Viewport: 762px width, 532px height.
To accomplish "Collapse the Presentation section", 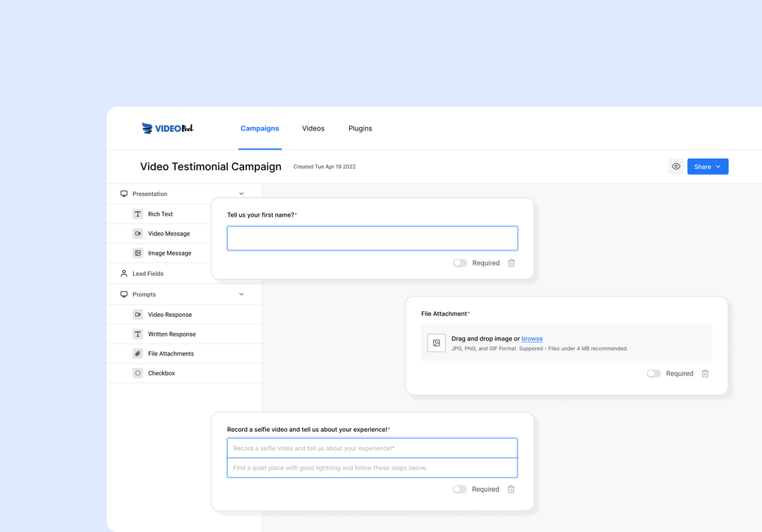I will (x=241, y=193).
